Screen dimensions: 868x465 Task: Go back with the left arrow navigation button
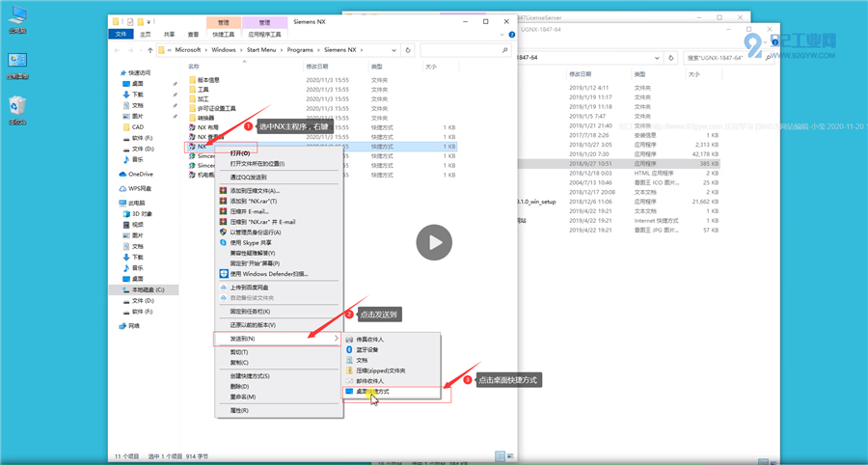[117, 50]
